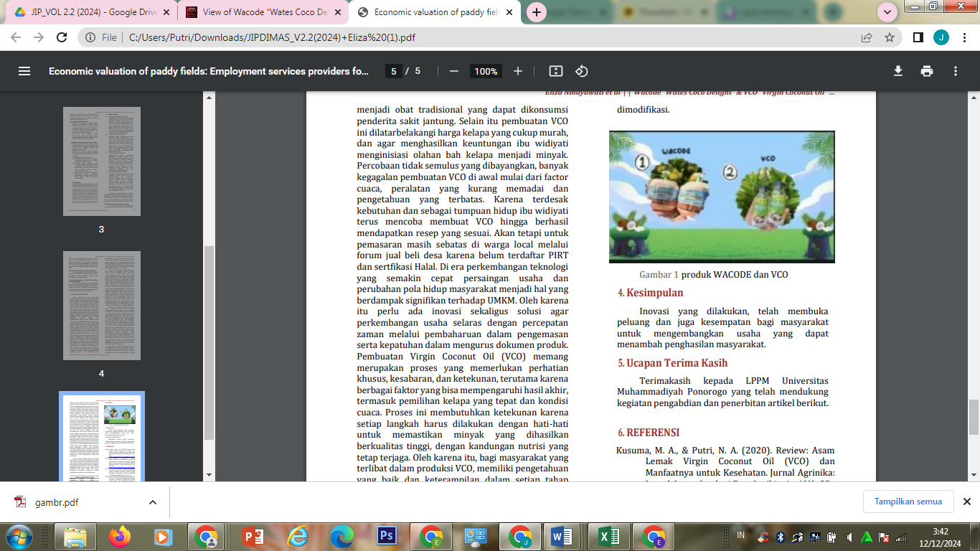Open the Windows Start menu
The height and width of the screenshot is (551, 980).
click(19, 537)
